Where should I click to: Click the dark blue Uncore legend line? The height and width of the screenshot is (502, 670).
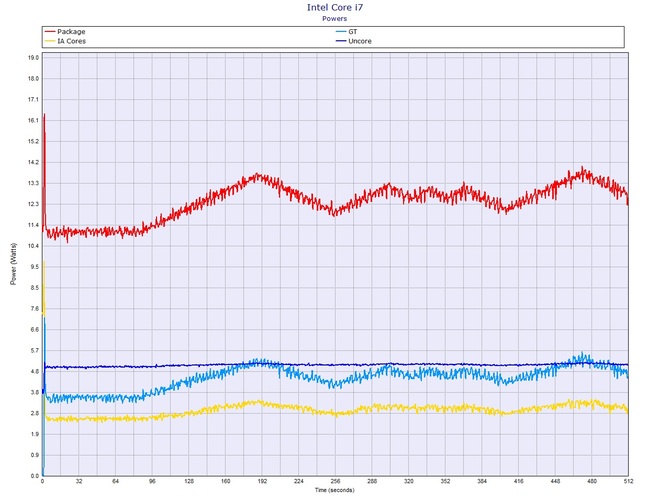click(341, 41)
